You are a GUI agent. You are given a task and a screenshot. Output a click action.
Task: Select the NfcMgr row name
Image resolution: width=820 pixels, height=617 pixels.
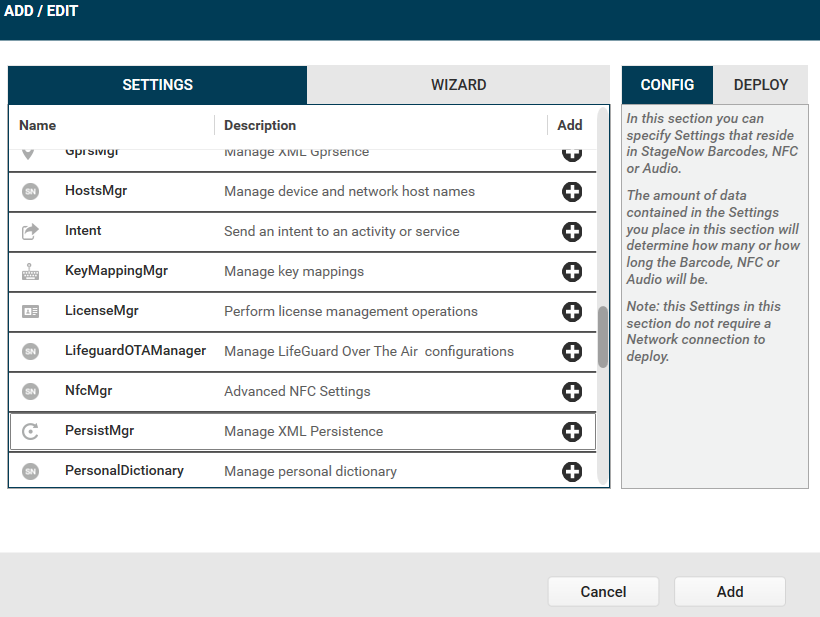(x=88, y=391)
